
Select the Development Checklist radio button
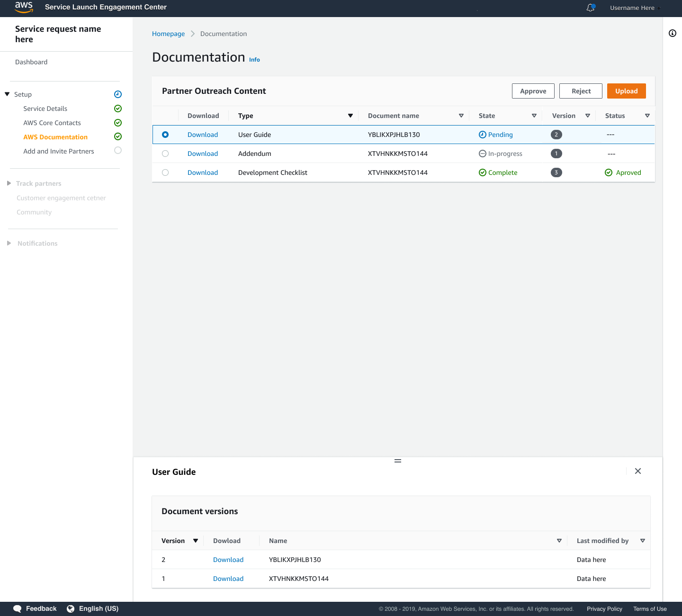[165, 172]
